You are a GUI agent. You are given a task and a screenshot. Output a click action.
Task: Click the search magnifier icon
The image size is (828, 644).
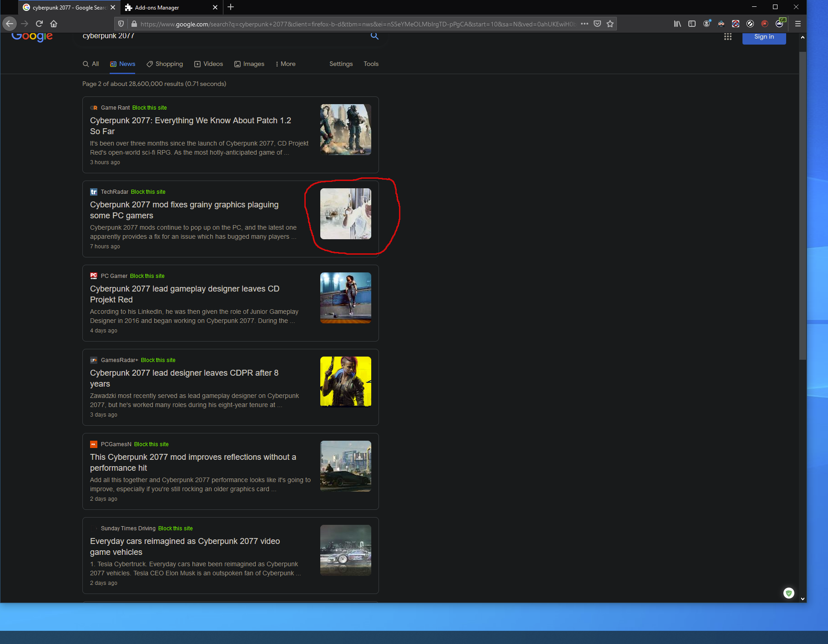(x=374, y=36)
